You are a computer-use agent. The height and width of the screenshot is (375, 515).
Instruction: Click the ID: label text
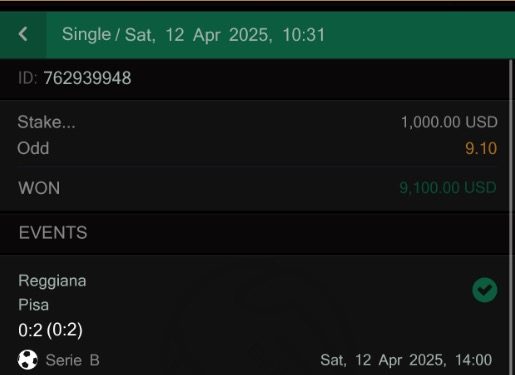click(x=28, y=78)
